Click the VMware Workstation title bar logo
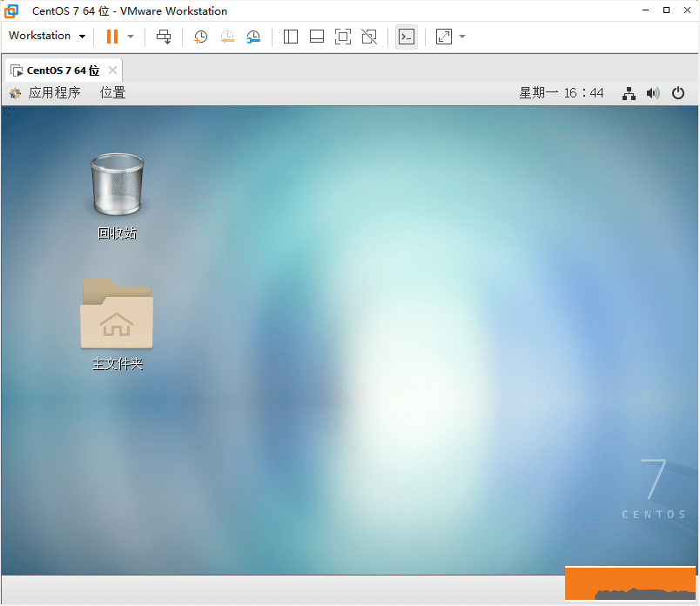 pyautogui.click(x=11, y=10)
